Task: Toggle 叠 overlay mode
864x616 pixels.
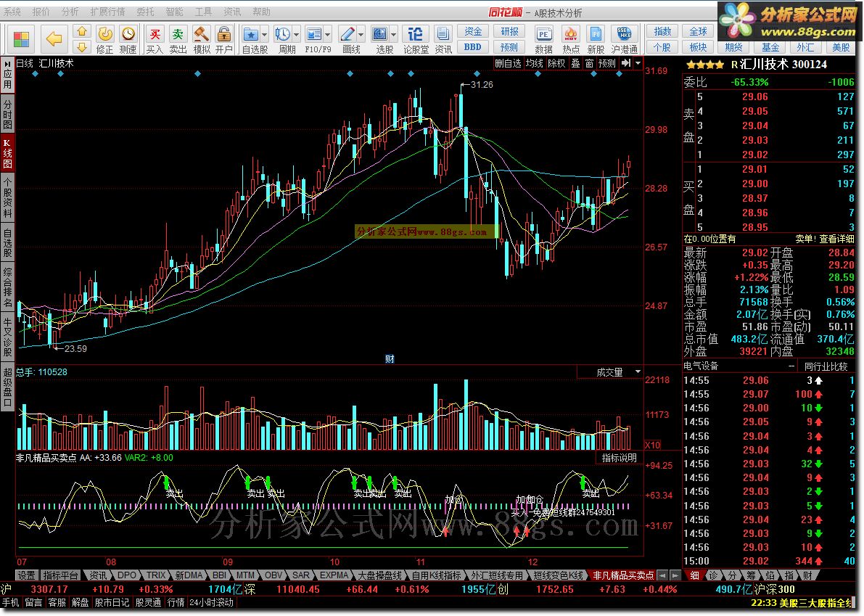Action: 575,63
